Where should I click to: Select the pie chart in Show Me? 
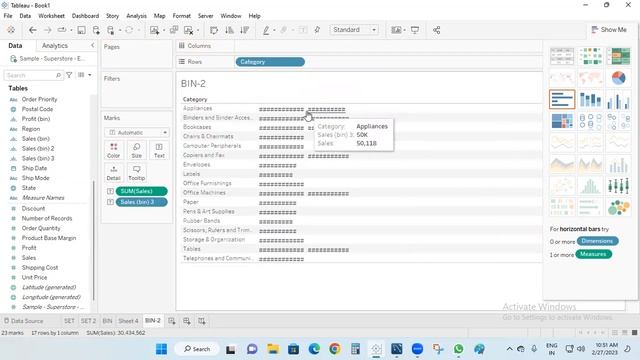click(618, 78)
